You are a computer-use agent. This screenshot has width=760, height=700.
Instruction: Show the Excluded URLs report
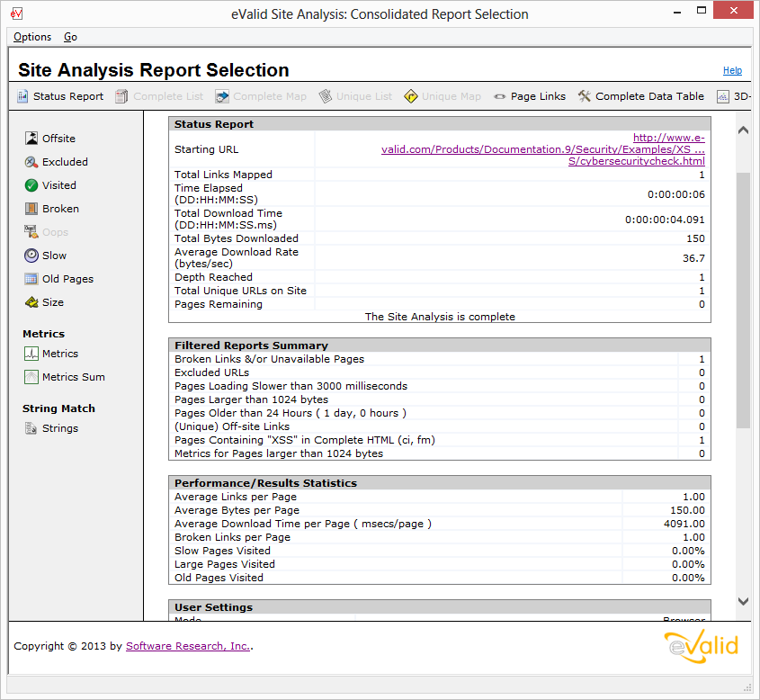click(x=65, y=162)
